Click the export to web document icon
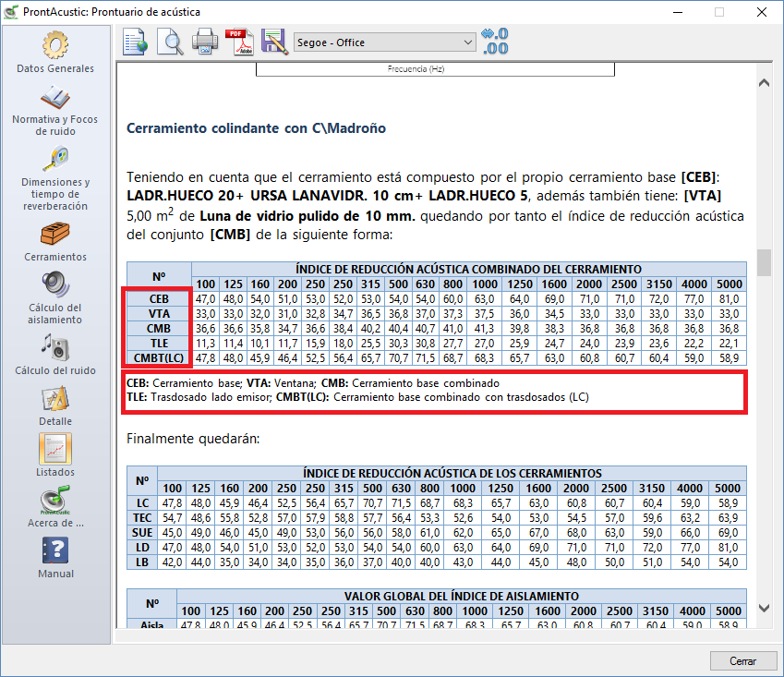 (x=135, y=42)
